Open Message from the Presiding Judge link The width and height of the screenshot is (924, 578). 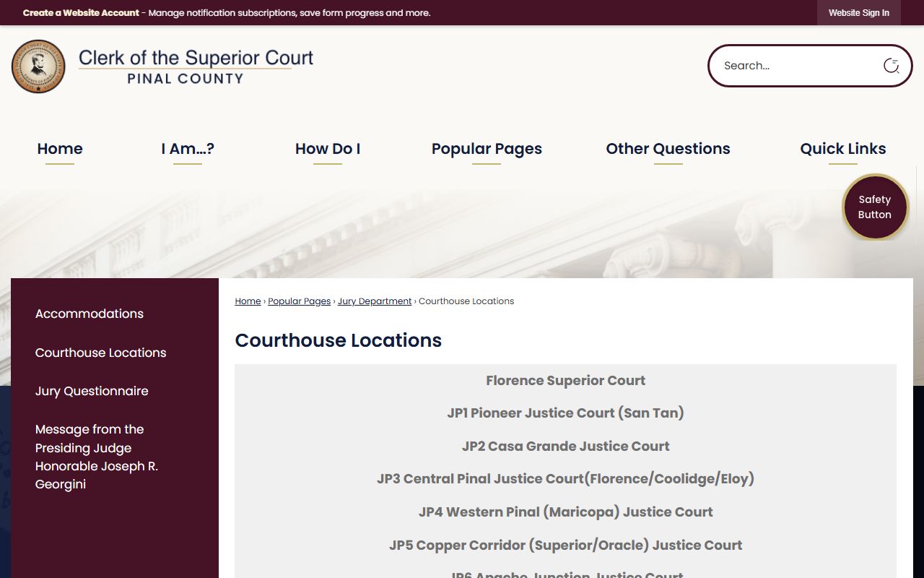tap(97, 457)
